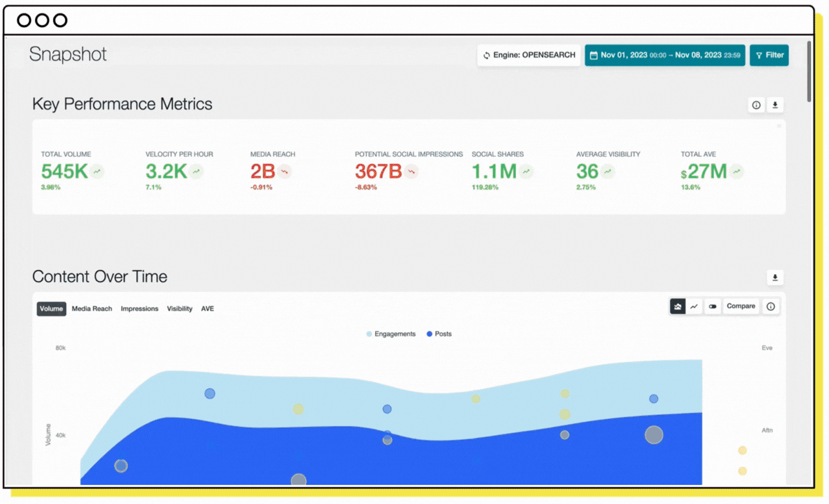Click the downtrend icon beside 2B
The width and height of the screenshot is (829, 504).
click(x=284, y=171)
